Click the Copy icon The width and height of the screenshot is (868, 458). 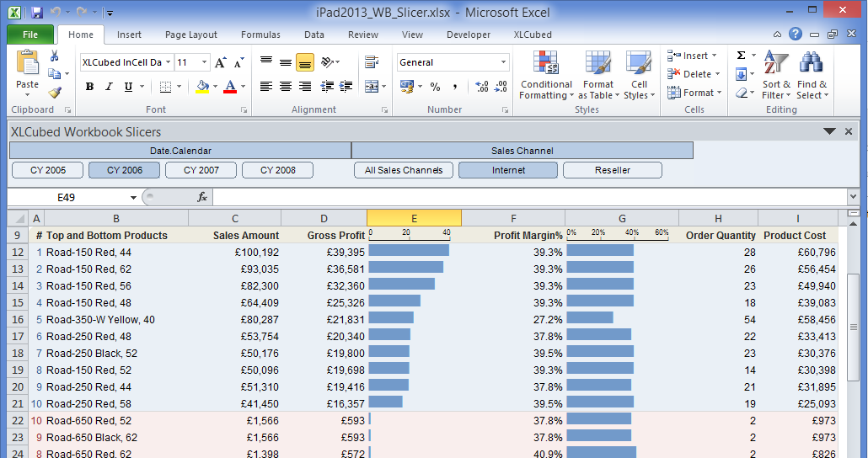[54, 73]
